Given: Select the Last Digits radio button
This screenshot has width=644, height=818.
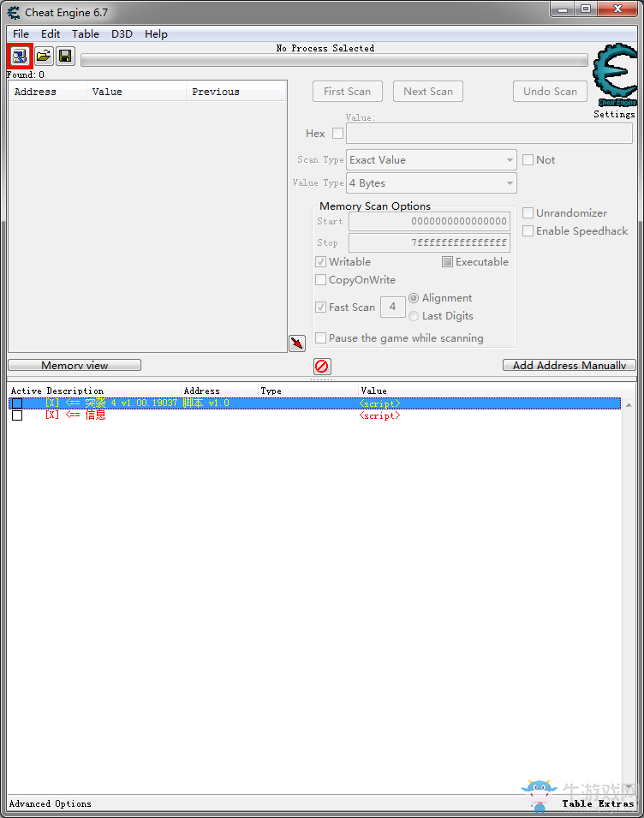Looking at the screenshot, I should pos(414,316).
